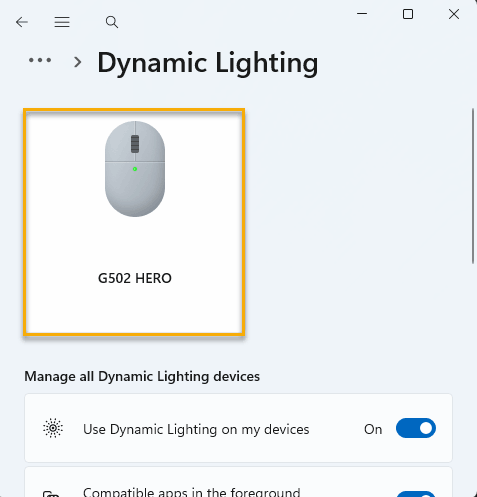Image resolution: width=477 pixels, height=497 pixels.
Task: Turn off Use Dynamic Lighting toggle
Action: 416,428
